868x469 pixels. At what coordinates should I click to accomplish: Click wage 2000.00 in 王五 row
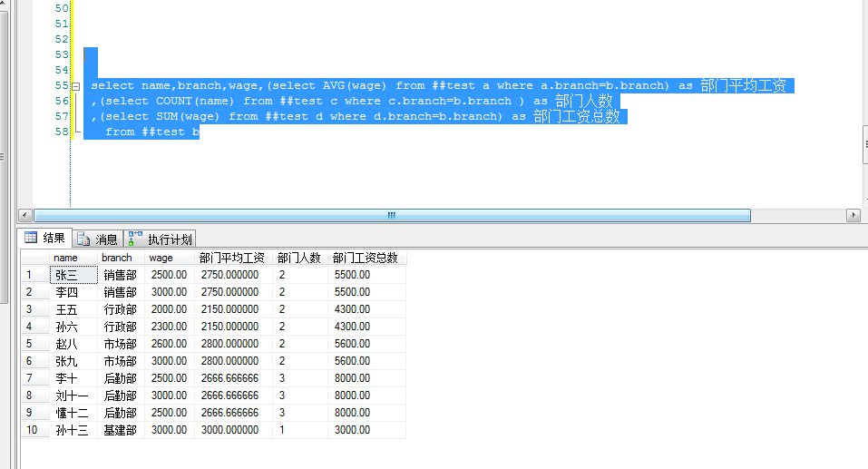point(170,309)
